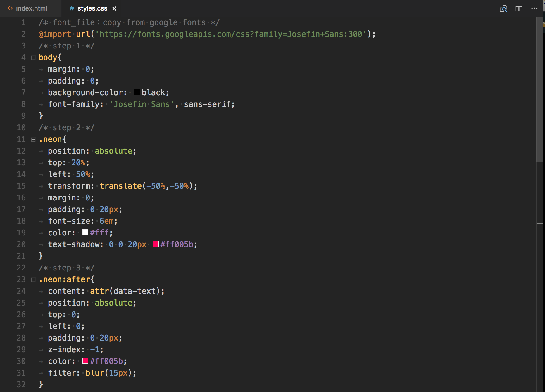The width and height of the screenshot is (545, 392).
Task: Click the black background-color swatch
Action: (x=137, y=92)
